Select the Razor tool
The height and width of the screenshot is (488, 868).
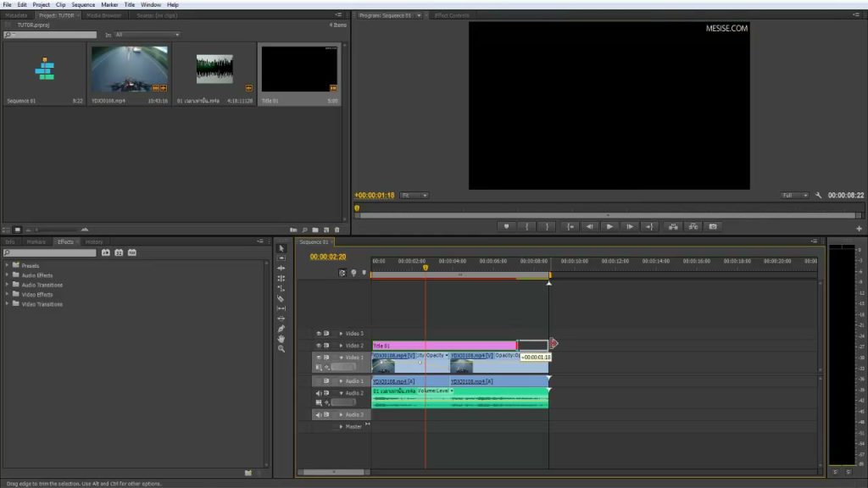pos(281,299)
